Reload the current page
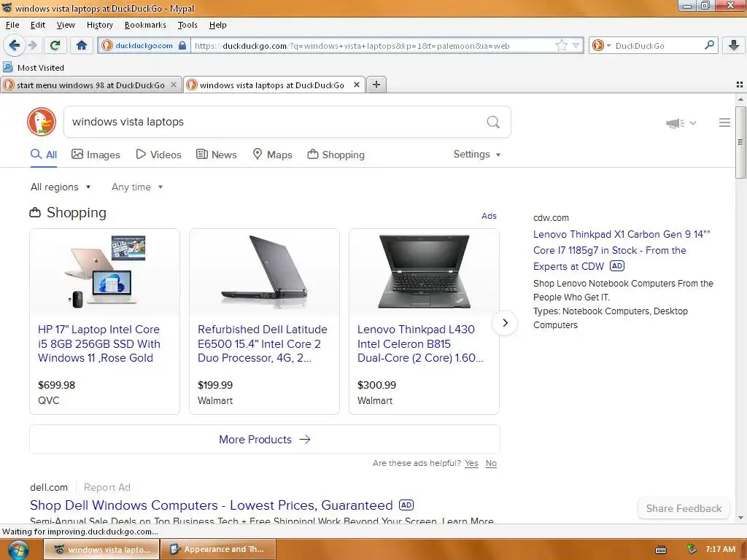Screen dimensions: 747x560 55,46
